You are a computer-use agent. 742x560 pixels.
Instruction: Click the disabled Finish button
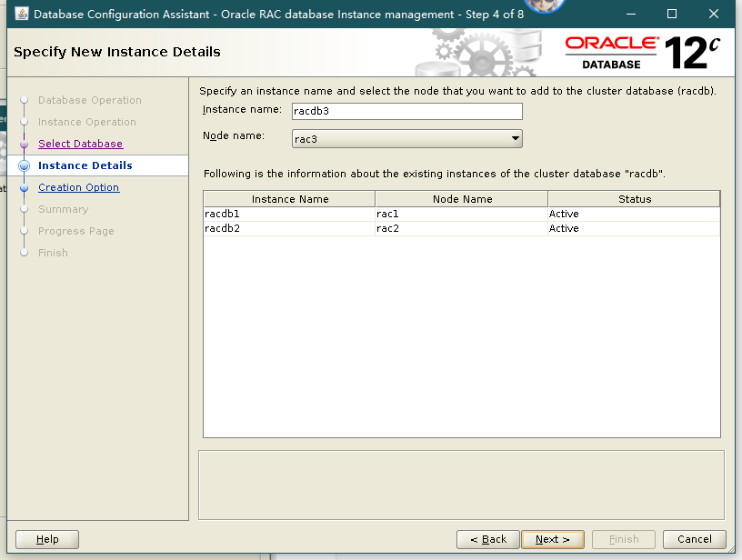624,539
